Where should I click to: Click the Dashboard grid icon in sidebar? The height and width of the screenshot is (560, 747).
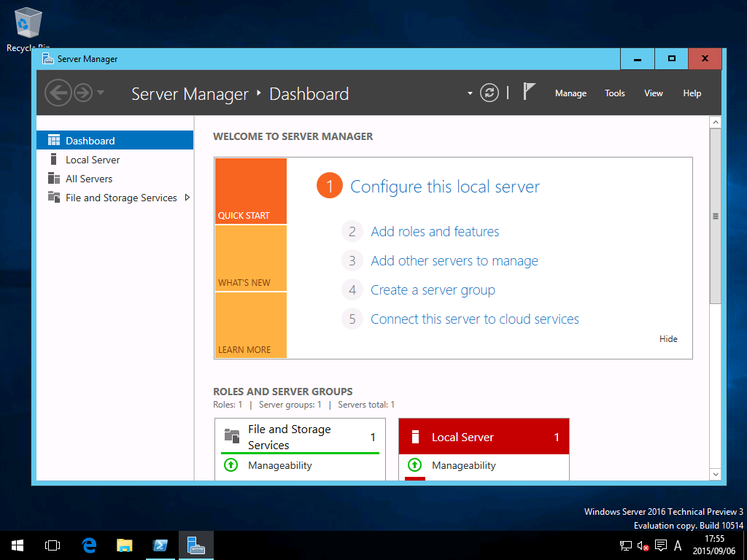54,140
